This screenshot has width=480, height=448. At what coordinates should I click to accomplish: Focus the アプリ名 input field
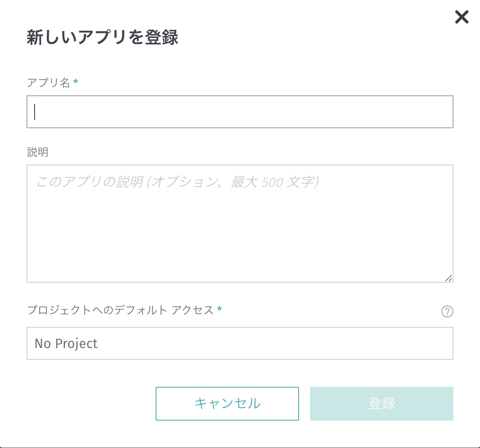(x=240, y=111)
